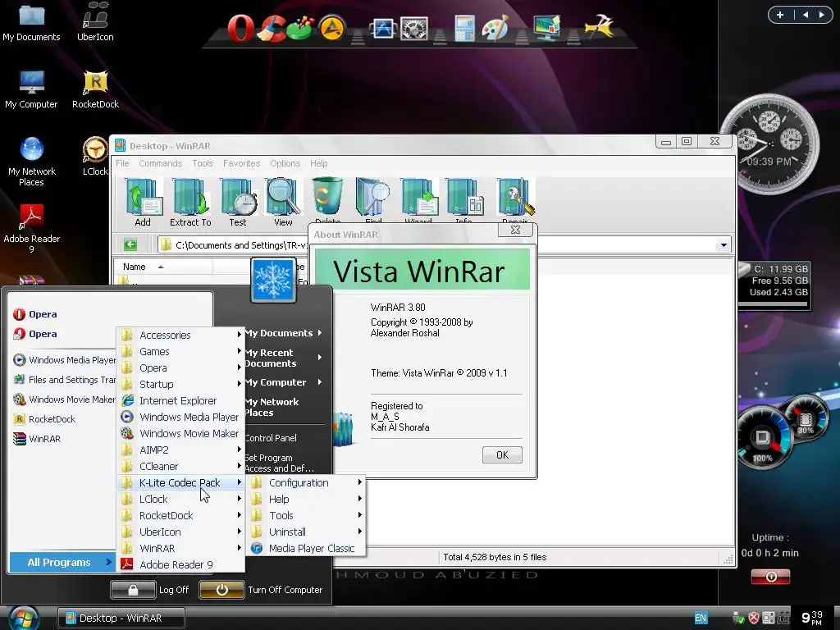
Task: Select Adobe Reader 9 in All Programs list
Action: tap(181, 564)
